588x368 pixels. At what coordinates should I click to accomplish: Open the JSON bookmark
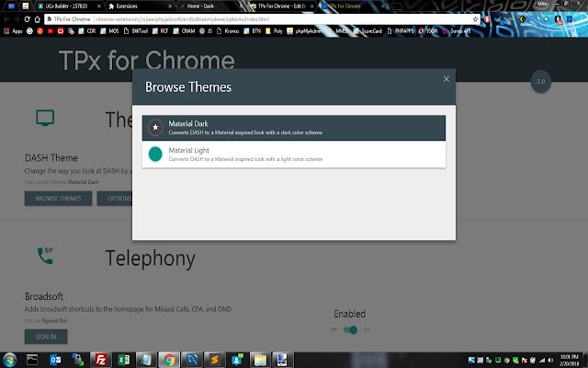(428, 31)
